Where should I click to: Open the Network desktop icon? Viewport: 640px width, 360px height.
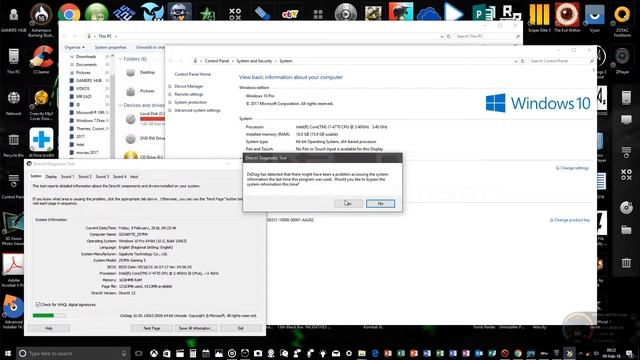tap(13, 102)
